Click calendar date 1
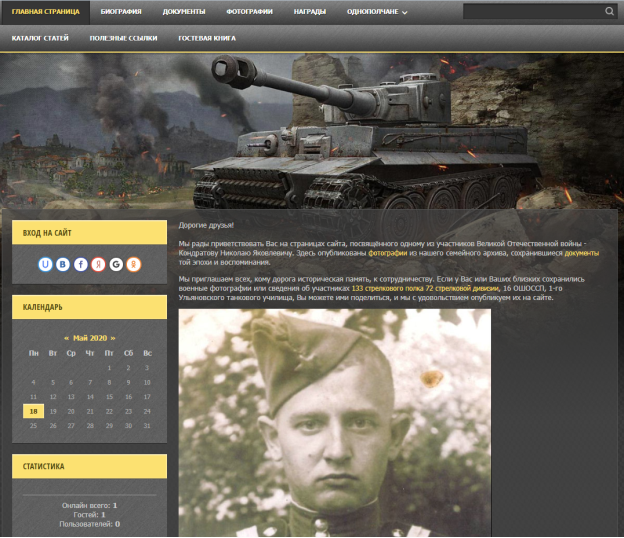The width and height of the screenshot is (624, 538). (x=109, y=368)
